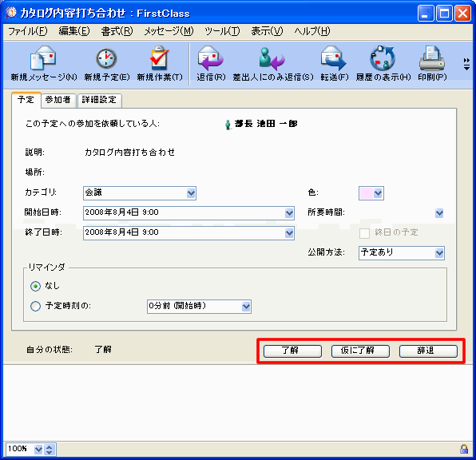Decline with the 辞退 button
Screen dimensions: 476x460
click(x=428, y=351)
